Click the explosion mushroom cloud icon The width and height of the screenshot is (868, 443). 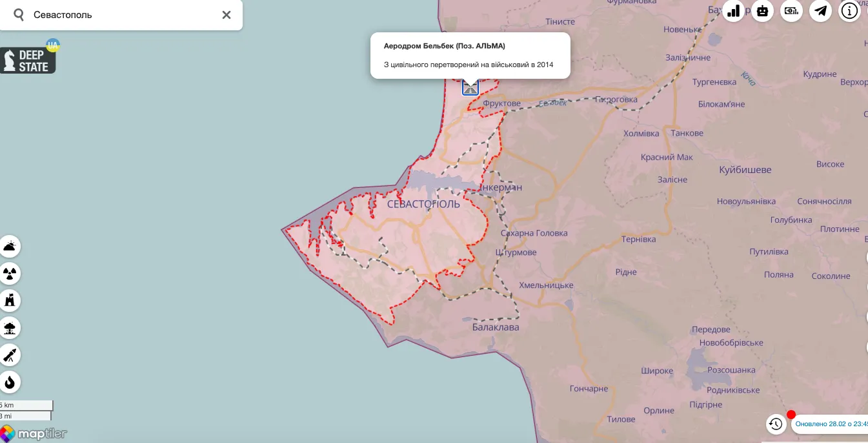10,328
